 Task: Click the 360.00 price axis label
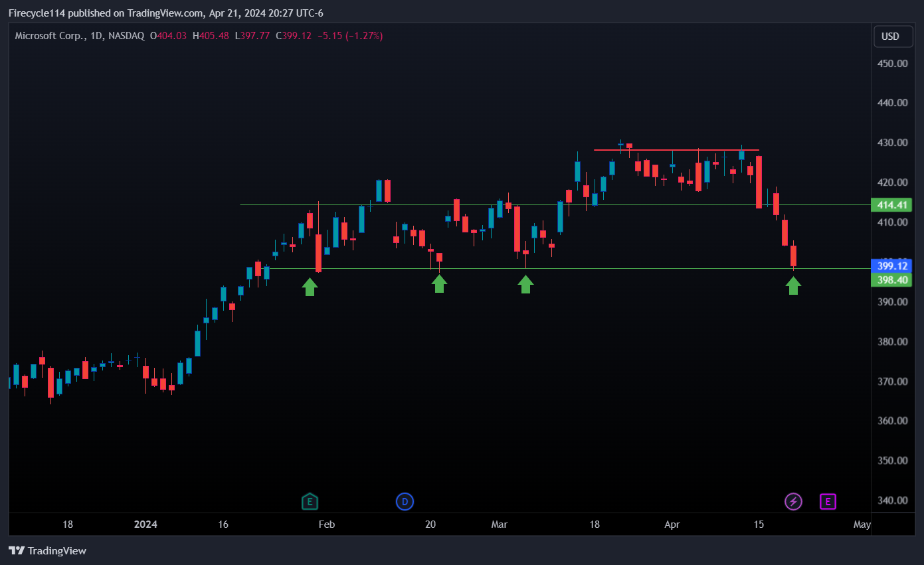click(892, 421)
